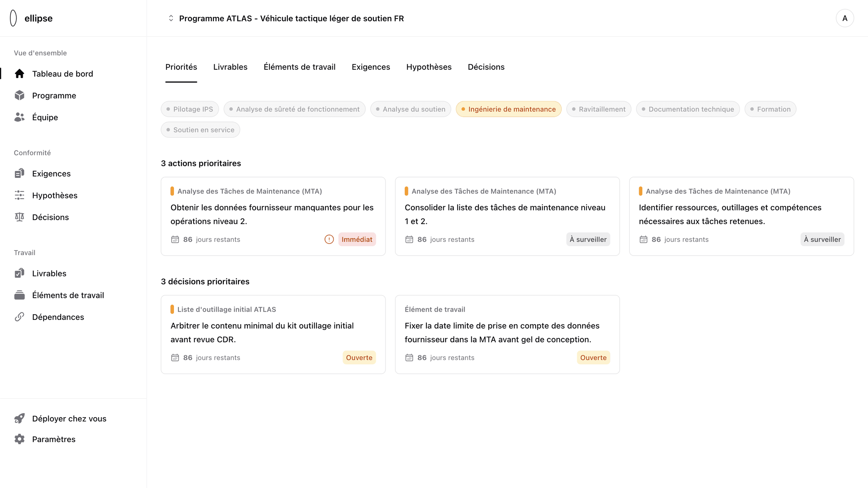Open the Exigences tab

(x=371, y=67)
